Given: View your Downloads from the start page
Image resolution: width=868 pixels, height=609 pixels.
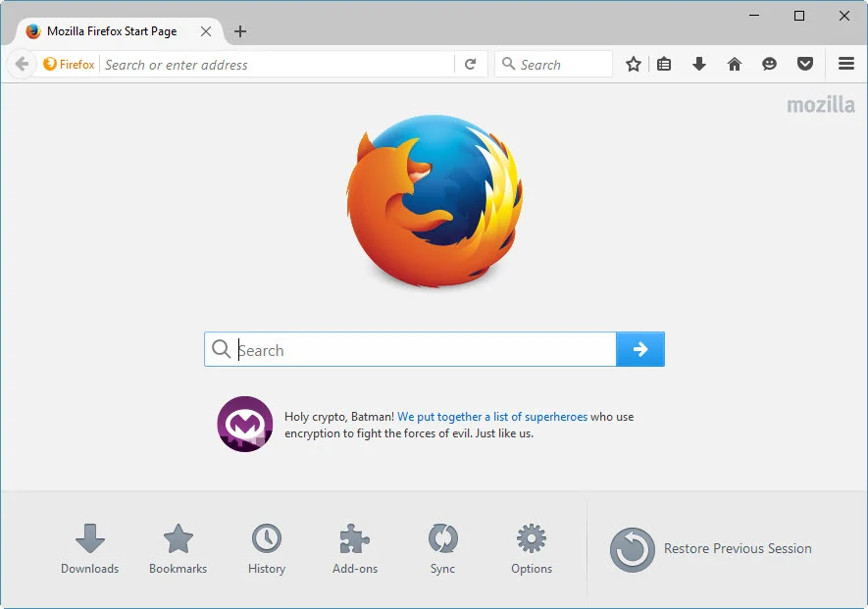Looking at the screenshot, I should (x=89, y=547).
